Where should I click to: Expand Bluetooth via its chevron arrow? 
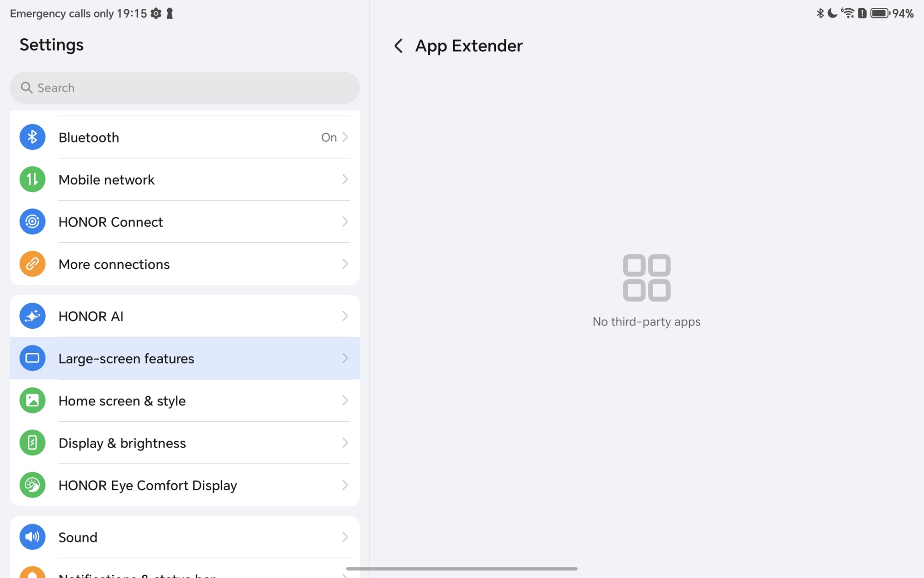345,137
